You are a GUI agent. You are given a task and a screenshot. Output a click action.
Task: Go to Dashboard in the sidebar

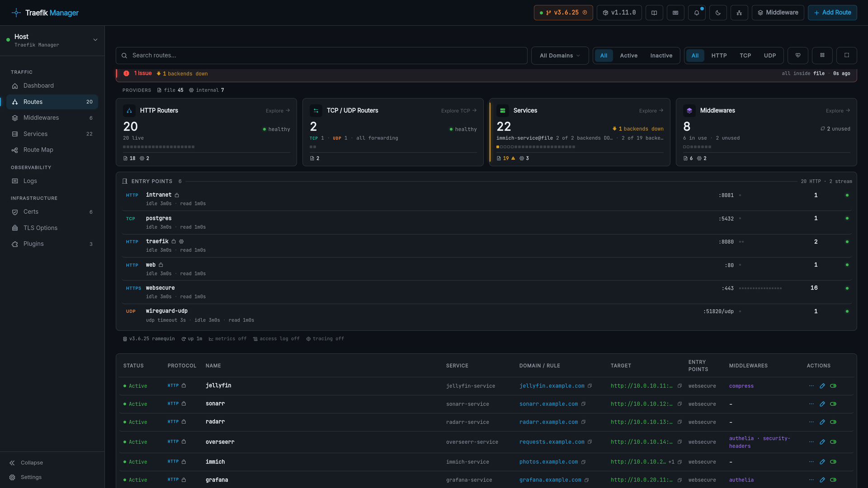click(x=52, y=86)
